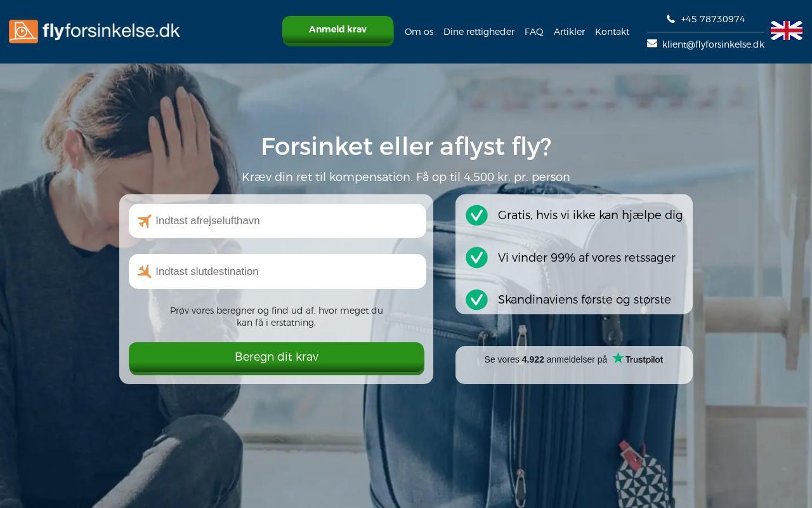The height and width of the screenshot is (508, 812).
Task: Focus the afrejselufthavn input field
Action: (277, 221)
